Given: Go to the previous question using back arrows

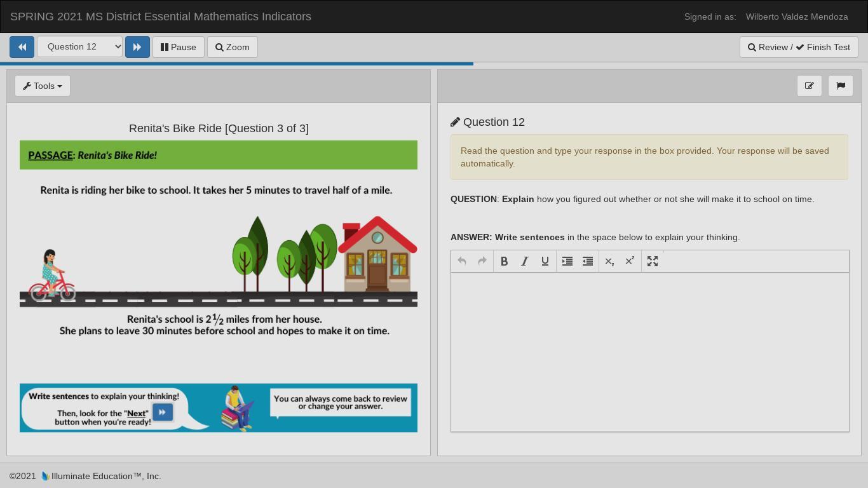Looking at the screenshot, I should (x=22, y=47).
